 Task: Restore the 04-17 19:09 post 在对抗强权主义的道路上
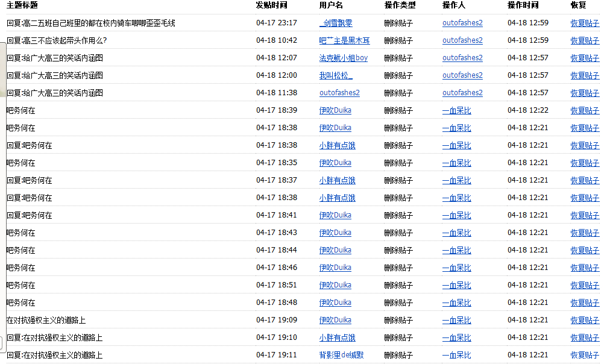[585, 320]
